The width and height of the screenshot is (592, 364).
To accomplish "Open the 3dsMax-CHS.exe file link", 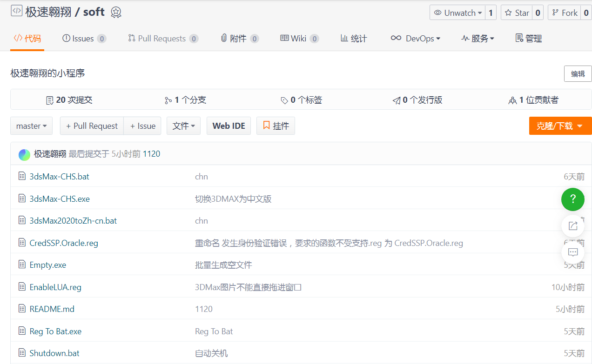I will click(60, 199).
